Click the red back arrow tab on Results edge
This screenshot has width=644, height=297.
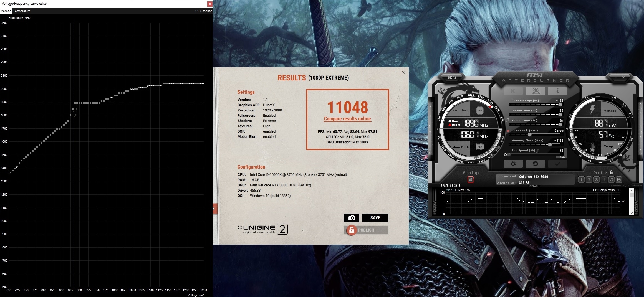(x=215, y=209)
